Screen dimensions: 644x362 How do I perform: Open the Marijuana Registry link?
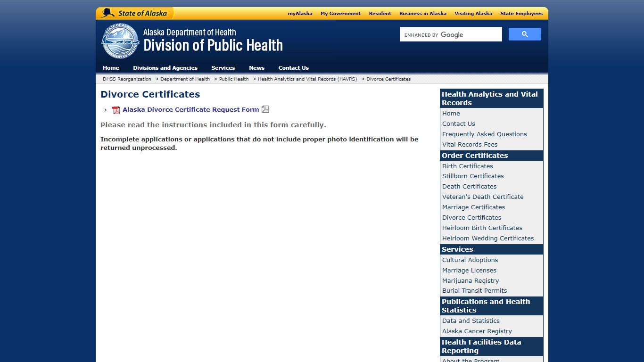point(471,281)
